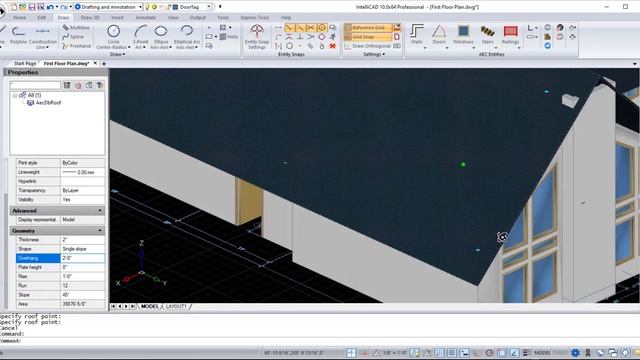The width and height of the screenshot is (640, 360).
Task: Toggle the scissors-like intersection snap button
Action: [311, 27]
